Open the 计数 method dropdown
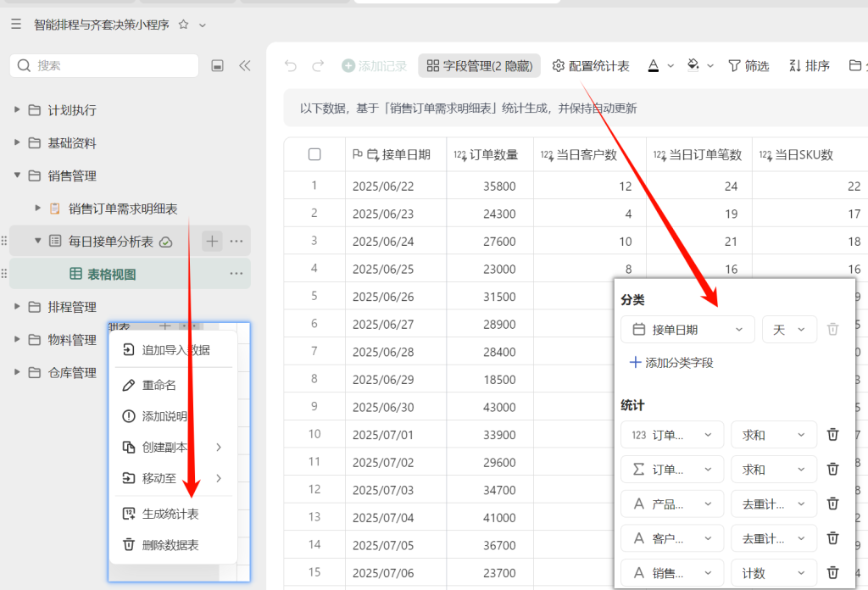Viewport: 868px width, 590px height. click(x=774, y=573)
